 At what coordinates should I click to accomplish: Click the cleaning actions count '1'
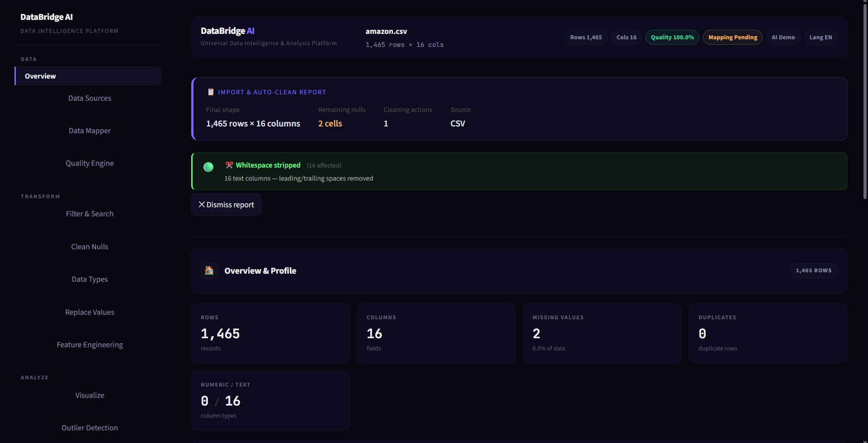386,124
